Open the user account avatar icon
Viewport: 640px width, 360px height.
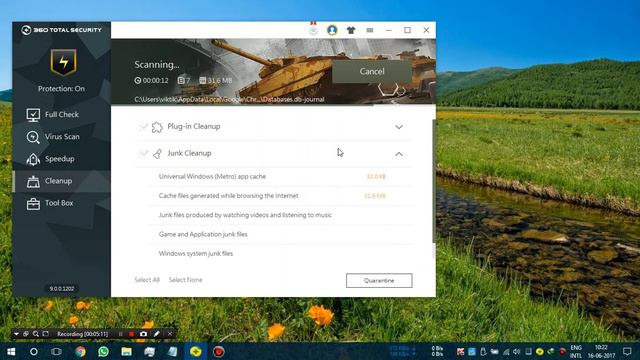click(x=332, y=30)
